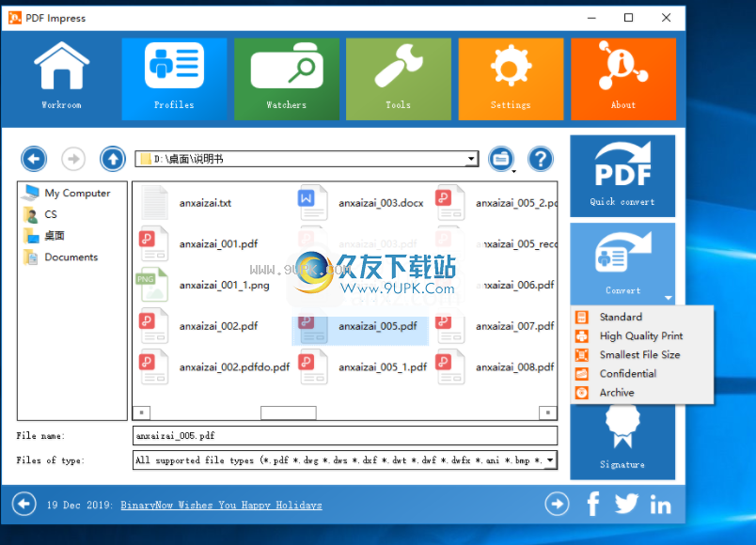Select the anxaizai_001.pdf file
The height and width of the screenshot is (545, 756).
pos(198,243)
